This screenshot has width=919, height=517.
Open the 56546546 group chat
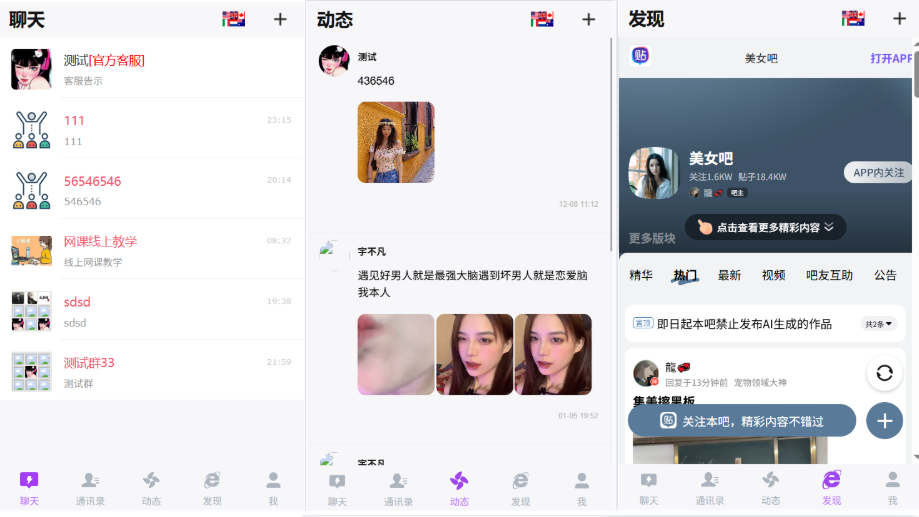[152, 190]
